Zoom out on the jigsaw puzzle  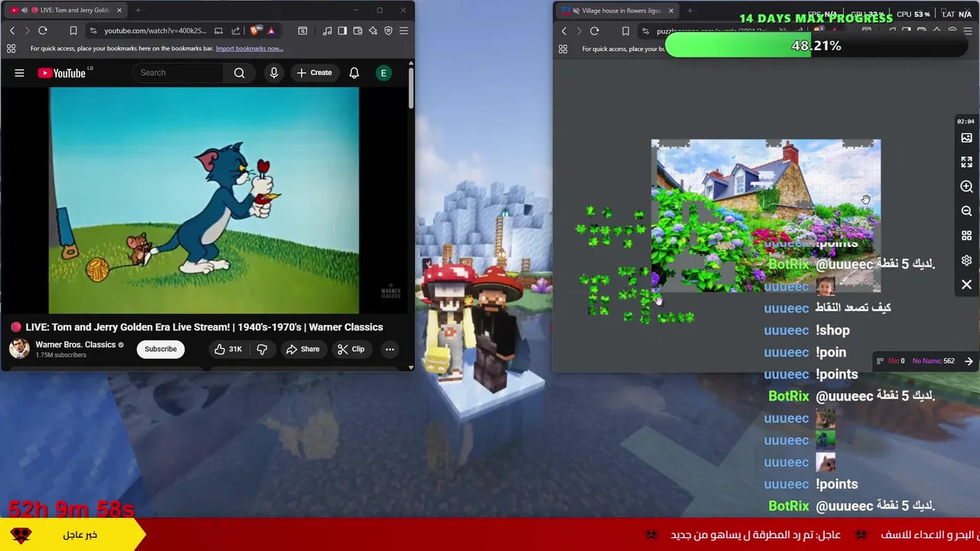tap(966, 211)
